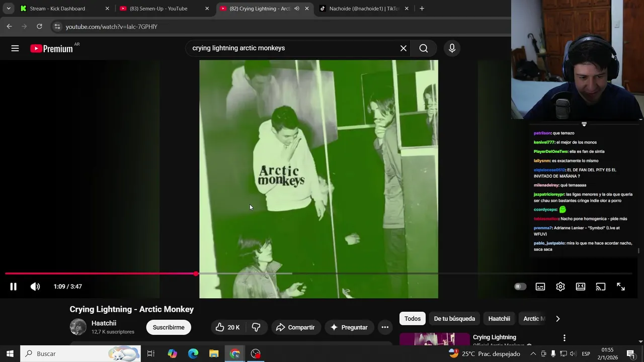Open File Explorer from taskbar
This screenshot has width=644, height=362.
point(214,353)
